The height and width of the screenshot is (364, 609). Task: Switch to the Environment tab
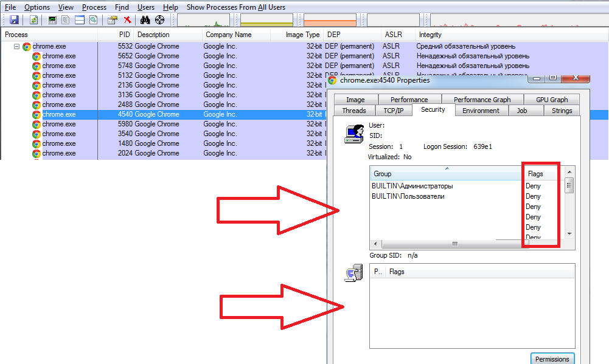click(481, 111)
